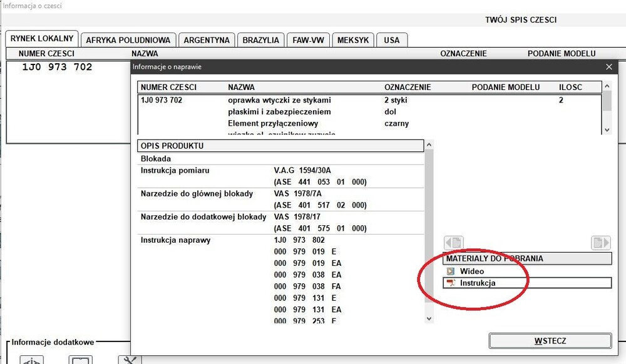Viewport: 626px width, 364px height.
Task: Switch to the BRAZYLIA tab
Action: coord(260,40)
